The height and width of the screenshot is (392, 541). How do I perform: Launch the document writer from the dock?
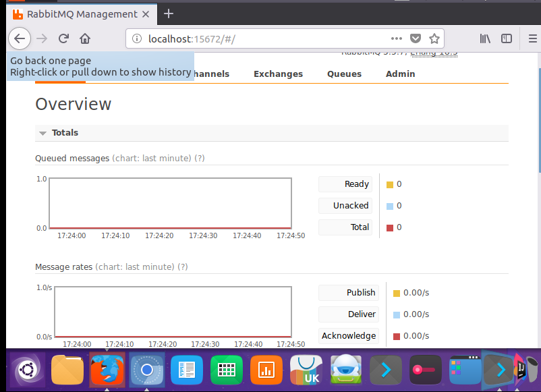click(187, 370)
